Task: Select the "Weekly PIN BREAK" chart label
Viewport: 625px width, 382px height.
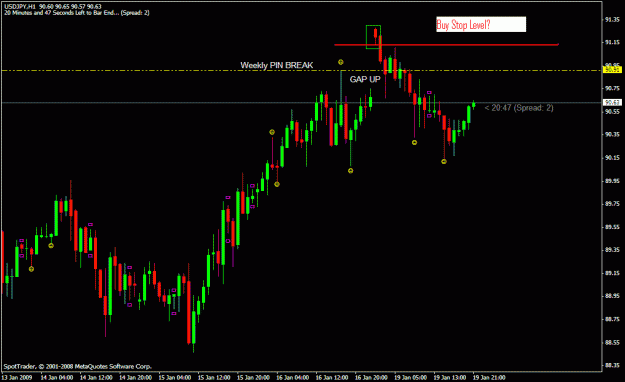Action: 277,65
